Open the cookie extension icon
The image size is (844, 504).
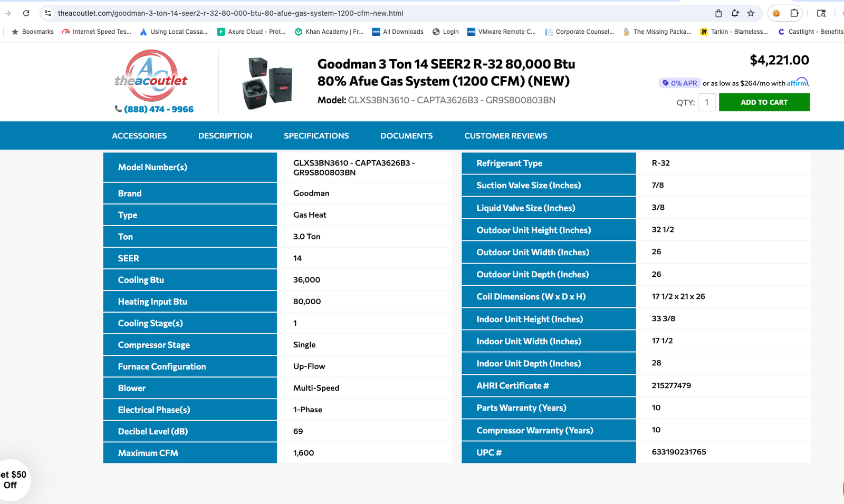coord(776,13)
